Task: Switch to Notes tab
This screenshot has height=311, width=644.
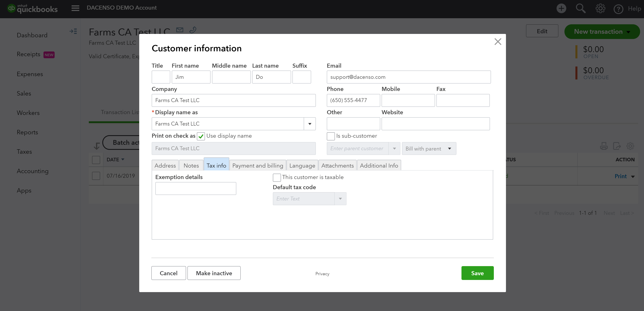Action: (x=191, y=166)
